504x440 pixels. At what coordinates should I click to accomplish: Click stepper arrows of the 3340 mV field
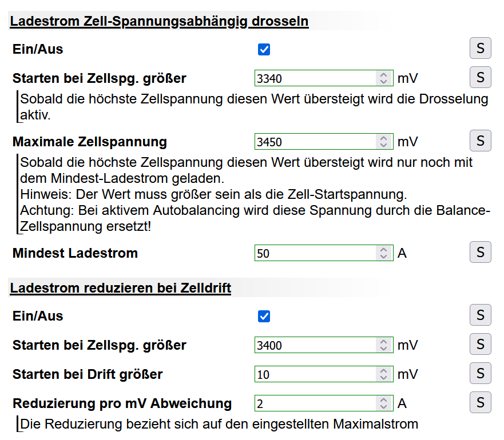tap(383, 78)
